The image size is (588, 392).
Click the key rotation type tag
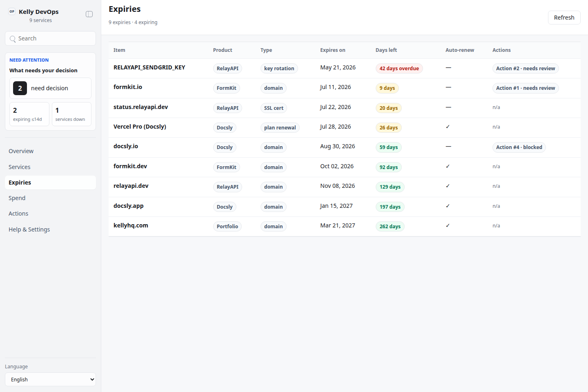pos(279,69)
